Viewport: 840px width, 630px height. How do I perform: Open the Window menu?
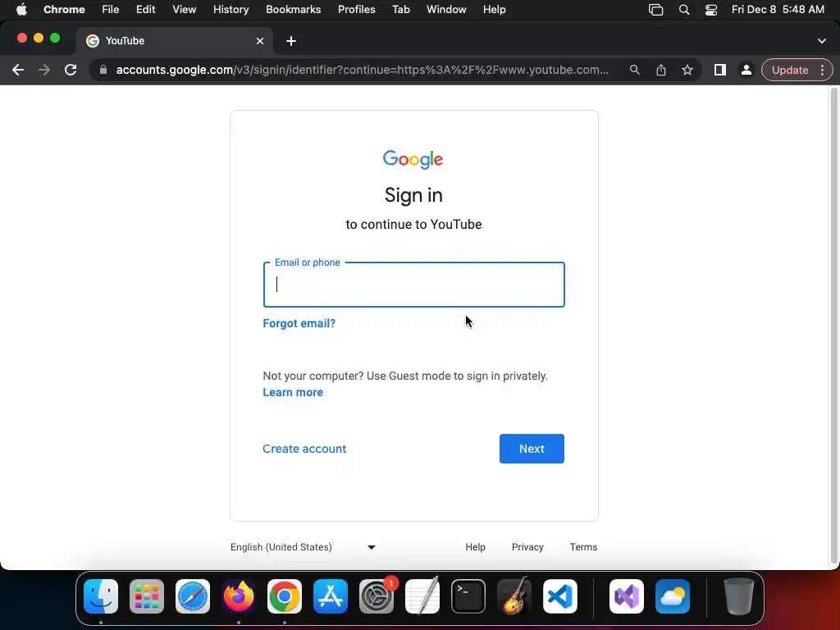[446, 10]
